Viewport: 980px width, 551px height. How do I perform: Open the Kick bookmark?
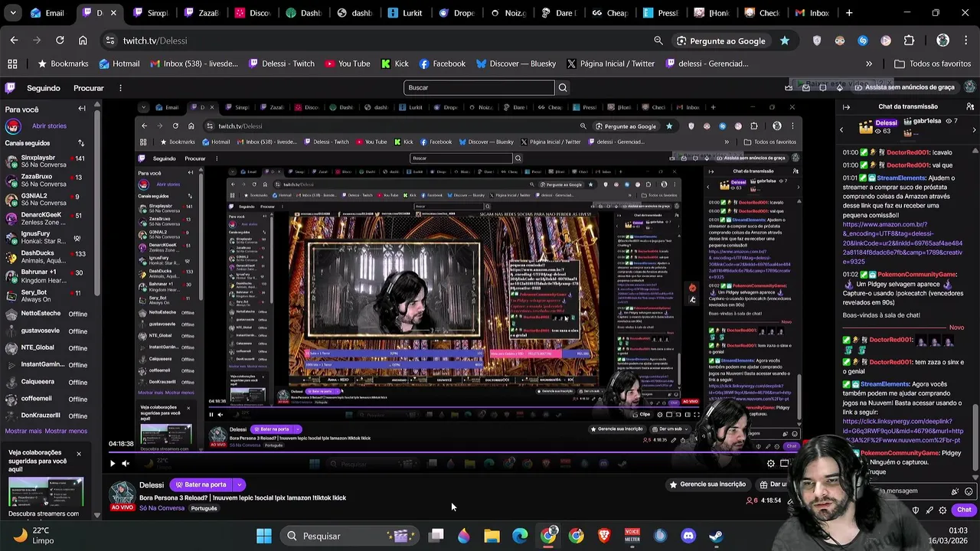[395, 64]
